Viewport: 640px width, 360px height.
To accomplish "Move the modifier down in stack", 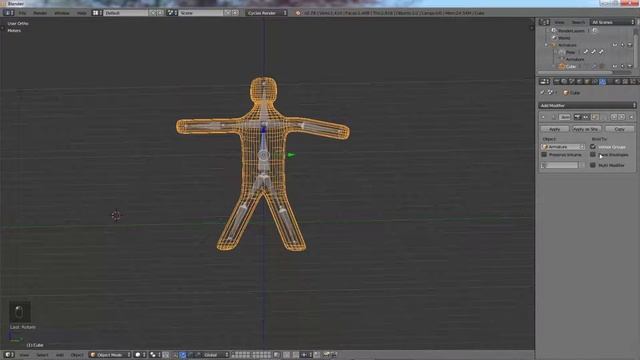I will (621, 117).
